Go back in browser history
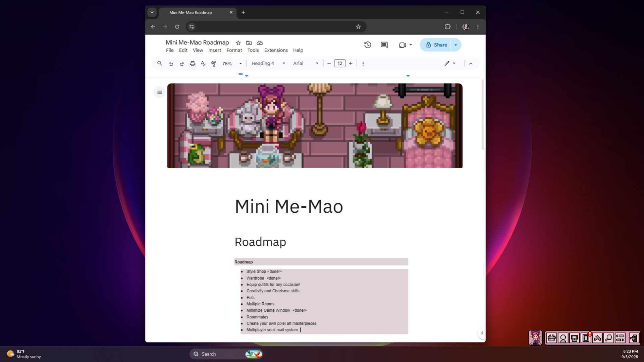The image size is (644, 362). (153, 27)
